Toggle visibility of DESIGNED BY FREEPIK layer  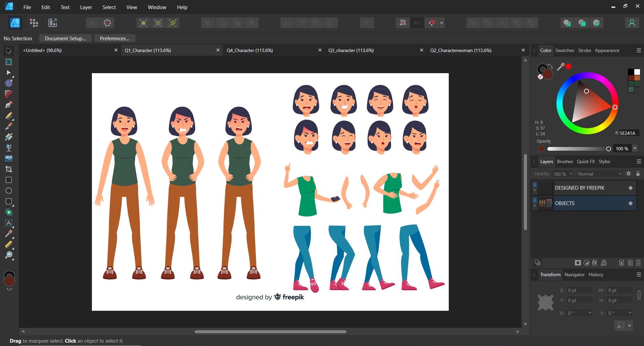tap(631, 188)
